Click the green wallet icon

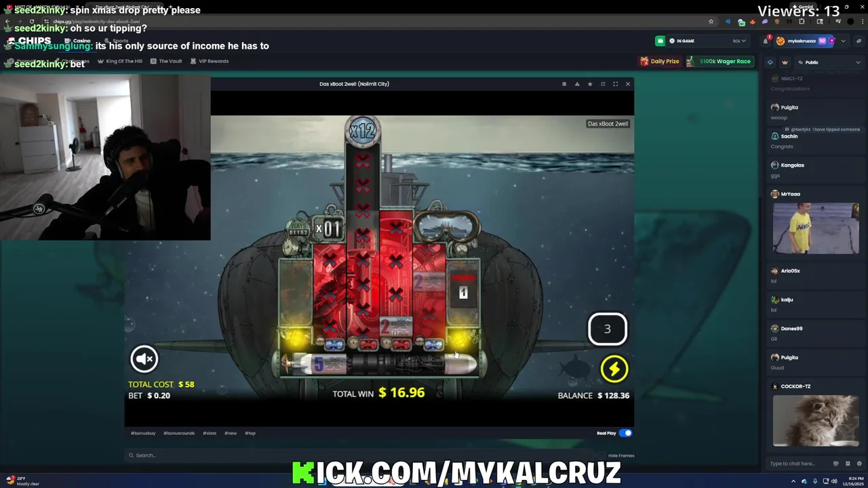tap(660, 41)
